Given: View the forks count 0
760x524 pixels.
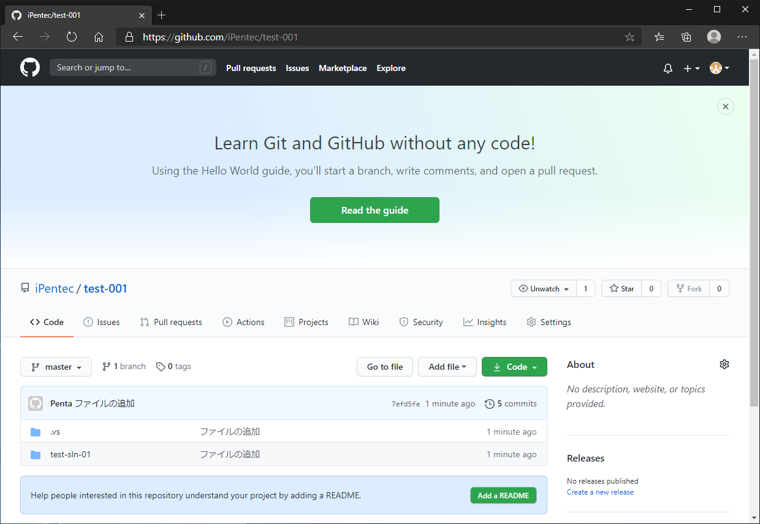Looking at the screenshot, I should 719,288.
